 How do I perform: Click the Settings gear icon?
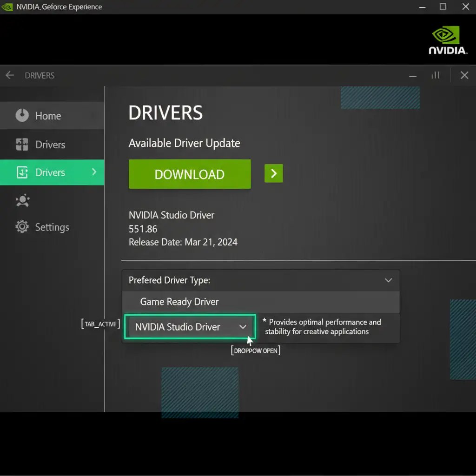coord(22,227)
